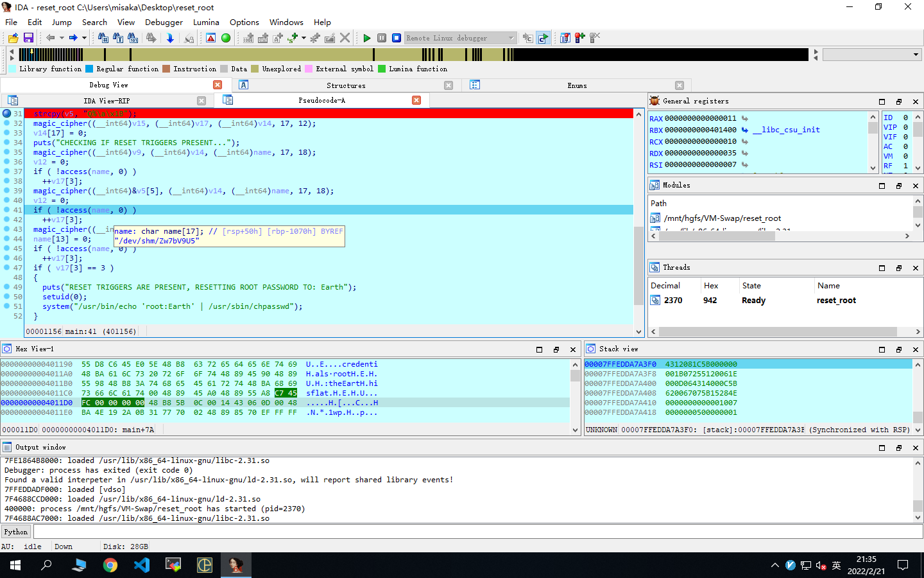Click the __libc_csu_init link in registers
This screenshot has width=924, height=578.
click(786, 130)
